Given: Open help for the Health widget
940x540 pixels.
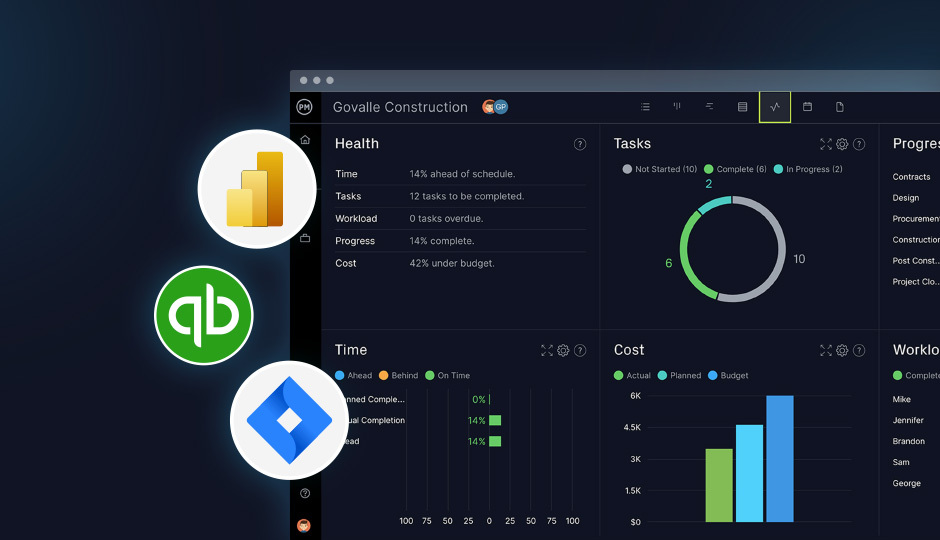Looking at the screenshot, I should point(580,144).
